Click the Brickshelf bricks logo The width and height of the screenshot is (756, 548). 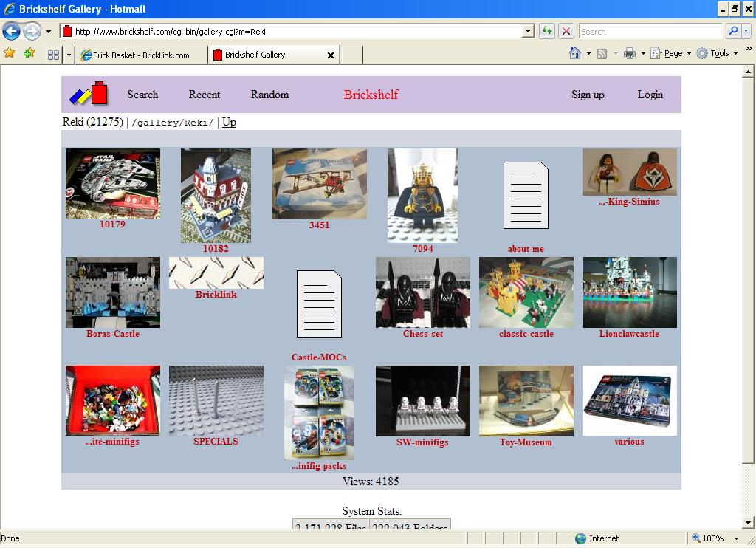pyautogui.click(x=89, y=93)
